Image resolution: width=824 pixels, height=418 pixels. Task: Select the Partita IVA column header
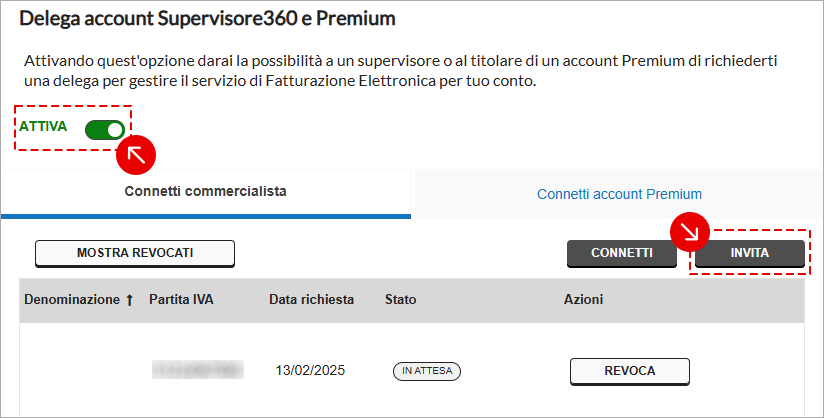(x=181, y=300)
